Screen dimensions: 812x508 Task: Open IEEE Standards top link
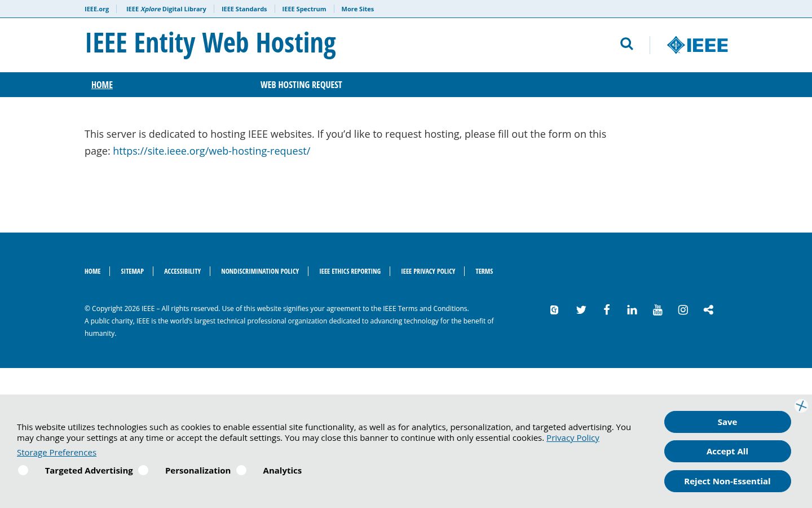click(244, 9)
